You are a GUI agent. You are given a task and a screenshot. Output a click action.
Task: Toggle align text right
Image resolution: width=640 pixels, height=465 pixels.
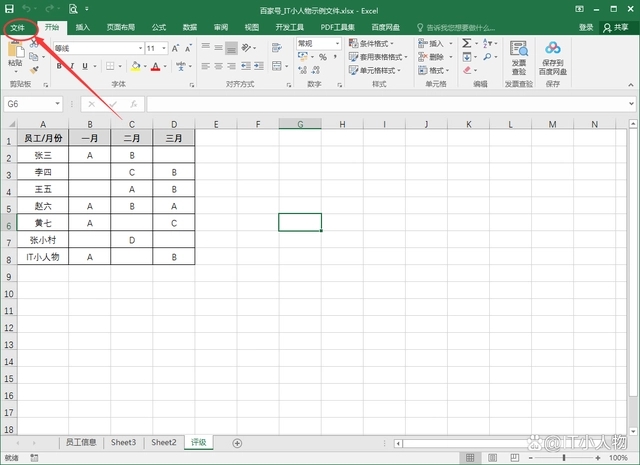[x=231, y=66]
